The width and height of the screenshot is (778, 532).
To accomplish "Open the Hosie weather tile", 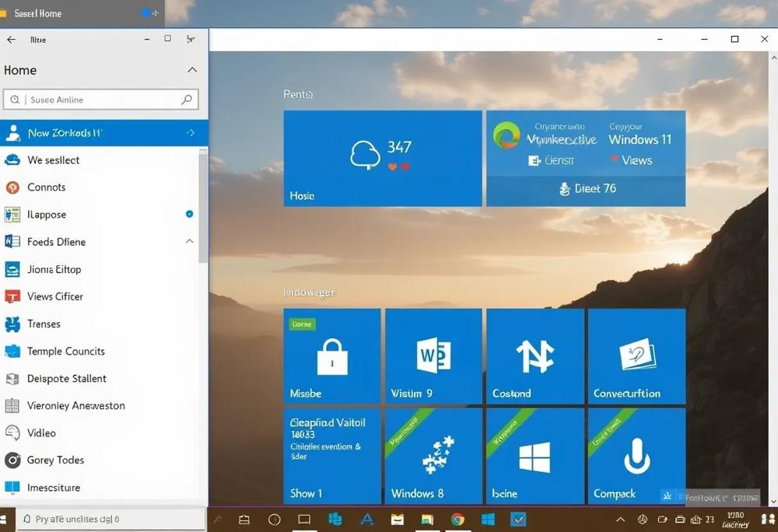I will pyautogui.click(x=383, y=158).
